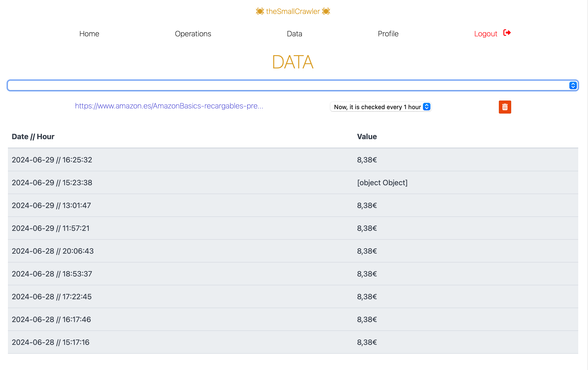Click the DATA page heading
Screen dimensions: 588x370
[x=293, y=62]
